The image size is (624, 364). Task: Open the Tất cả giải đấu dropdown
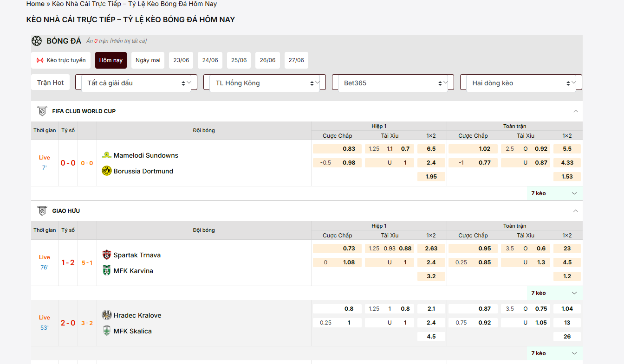pyautogui.click(x=136, y=83)
